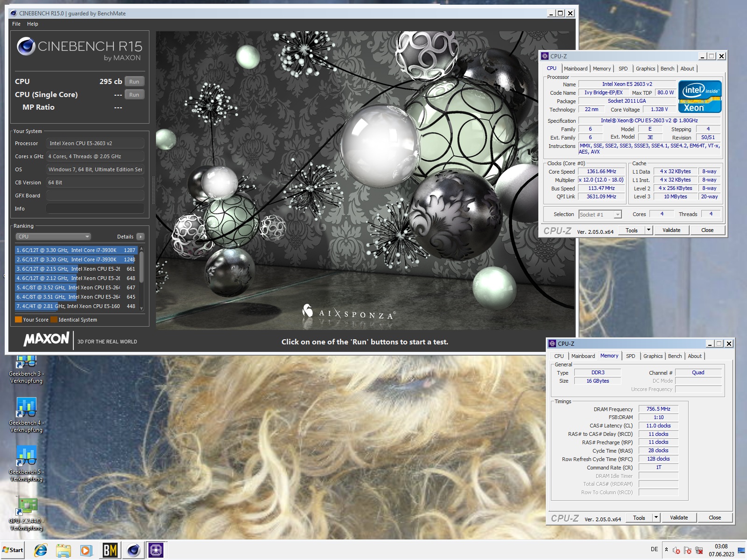Select ranking entry 3 with score 661
Screen dimensions: 747x560
pyautogui.click(x=77, y=269)
